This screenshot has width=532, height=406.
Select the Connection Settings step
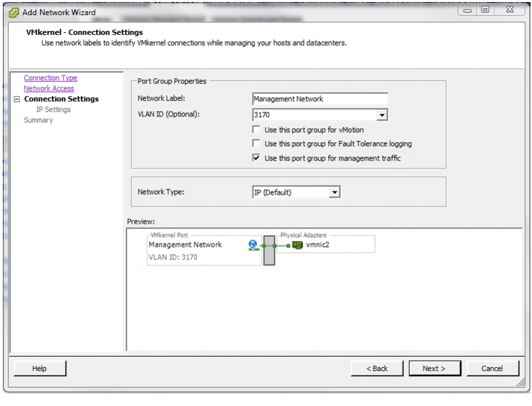tap(61, 99)
